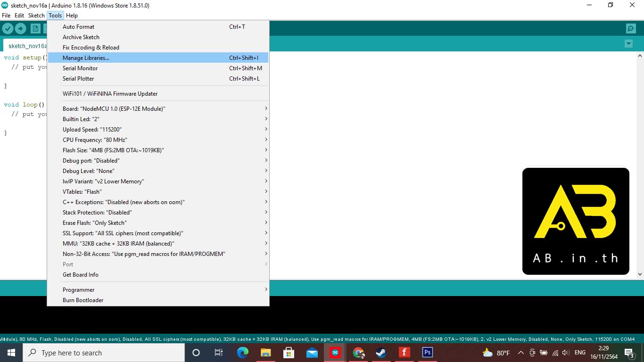This screenshot has width=644, height=362.
Task: Close the Tools menu from the menu bar
Action: [x=55, y=16]
